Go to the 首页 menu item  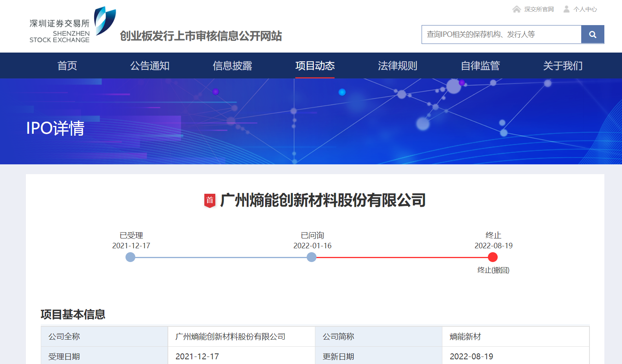67,66
